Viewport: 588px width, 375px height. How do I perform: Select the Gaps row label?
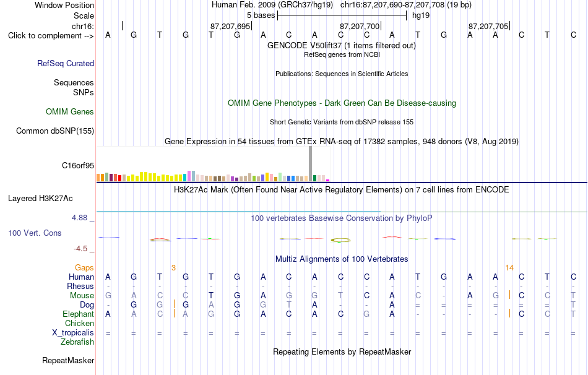click(x=84, y=267)
